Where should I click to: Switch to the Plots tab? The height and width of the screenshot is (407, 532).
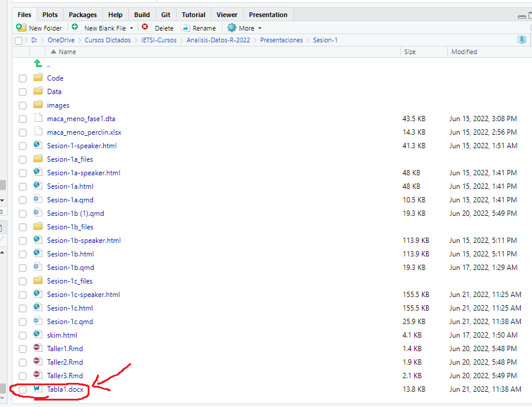[x=50, y=15]
